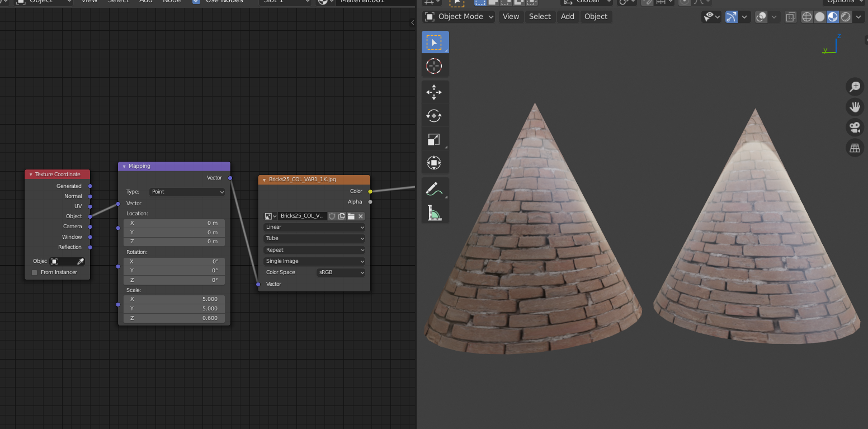The width and height of the screenshot is (868, 429).
Task: Activate the Measure ruler tool
Action: pos(434,213)
